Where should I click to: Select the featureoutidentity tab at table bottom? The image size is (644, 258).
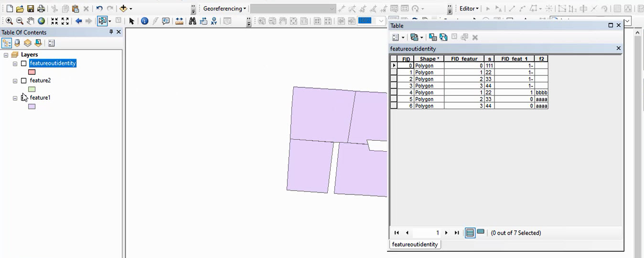(415, 244)
